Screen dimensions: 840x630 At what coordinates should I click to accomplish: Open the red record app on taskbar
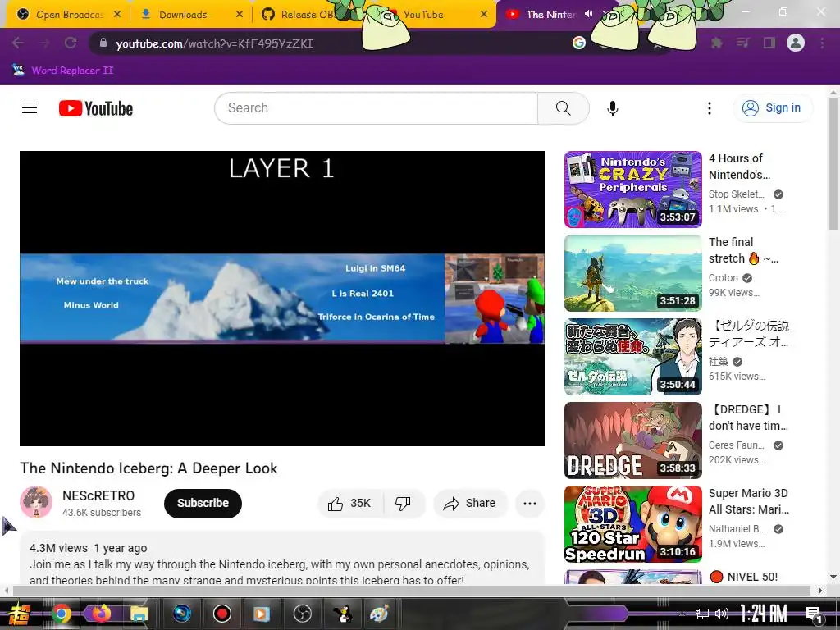(221, 614)
